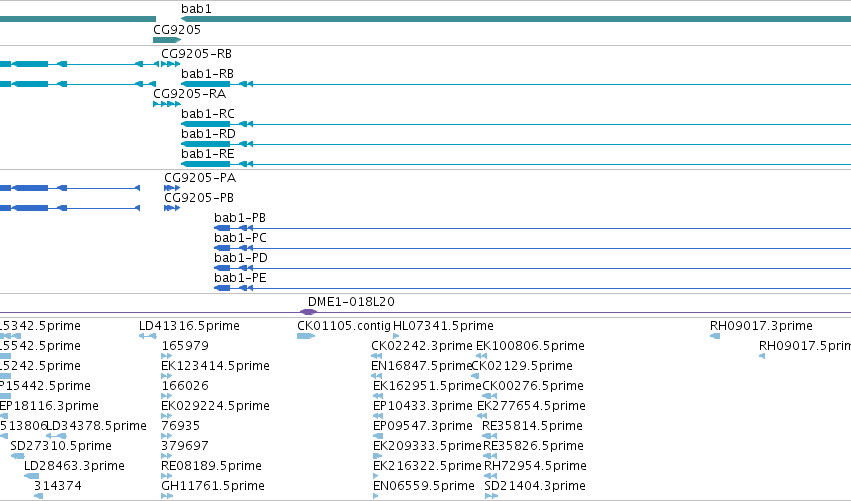This screenshot has width=851, height=501.
Task: Select the RE35814.5prime label
Action: click(532, 427)
